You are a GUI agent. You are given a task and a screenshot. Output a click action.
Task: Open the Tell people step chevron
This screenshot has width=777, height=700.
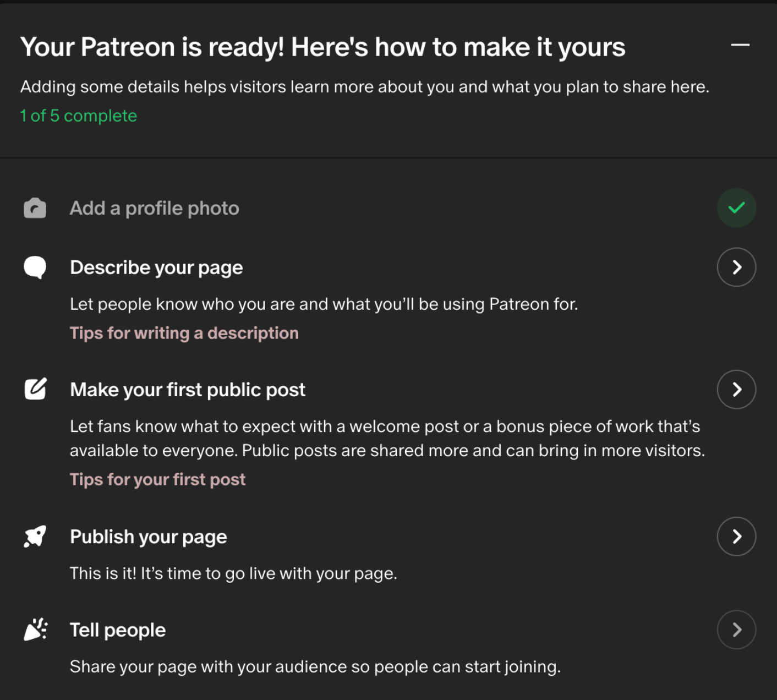736,630
